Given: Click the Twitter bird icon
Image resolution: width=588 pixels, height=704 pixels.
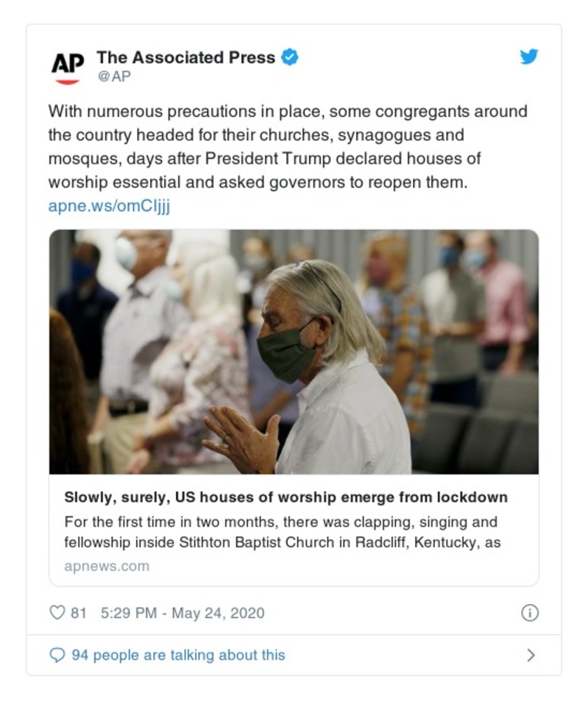Looking at the screenshot, I should pyautogui.click(x=529, y=56).
